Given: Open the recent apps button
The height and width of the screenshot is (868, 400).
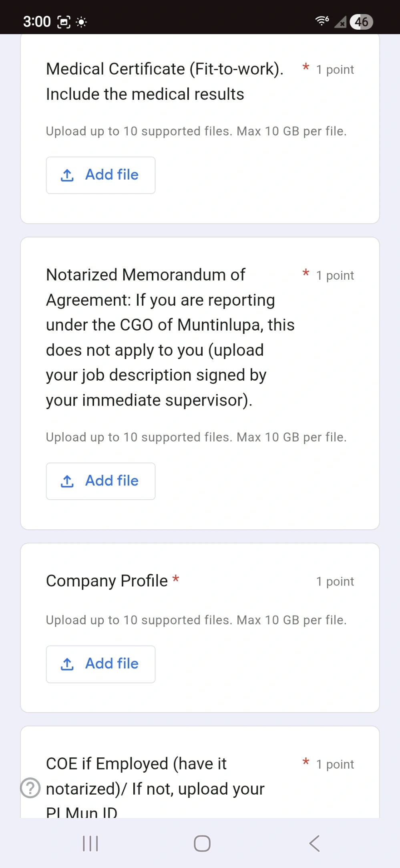Looking at the screenshot, I should click(90, 843).
